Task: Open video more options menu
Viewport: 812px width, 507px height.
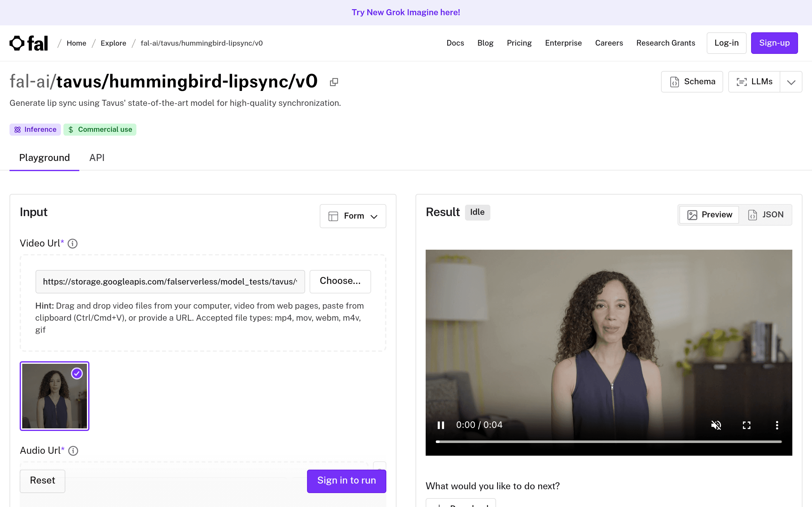Action: click(777, 425)
